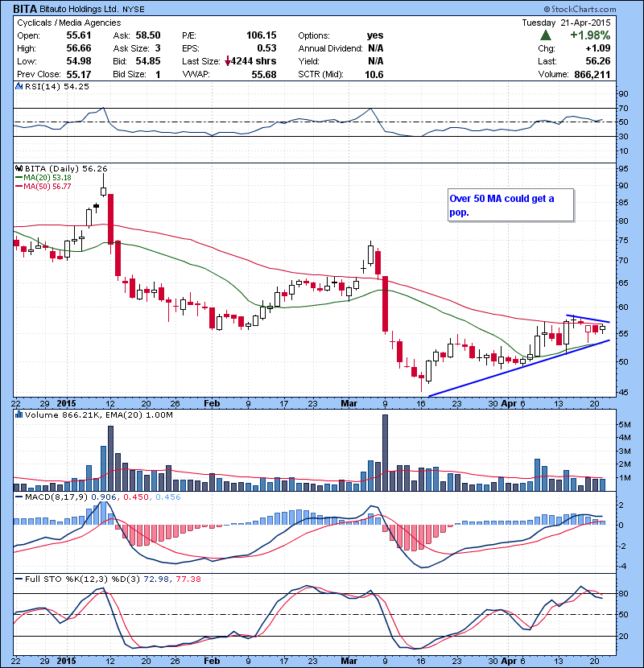
Task: Click the Prev Close value 55.17
Action: [x=79, y=75]
